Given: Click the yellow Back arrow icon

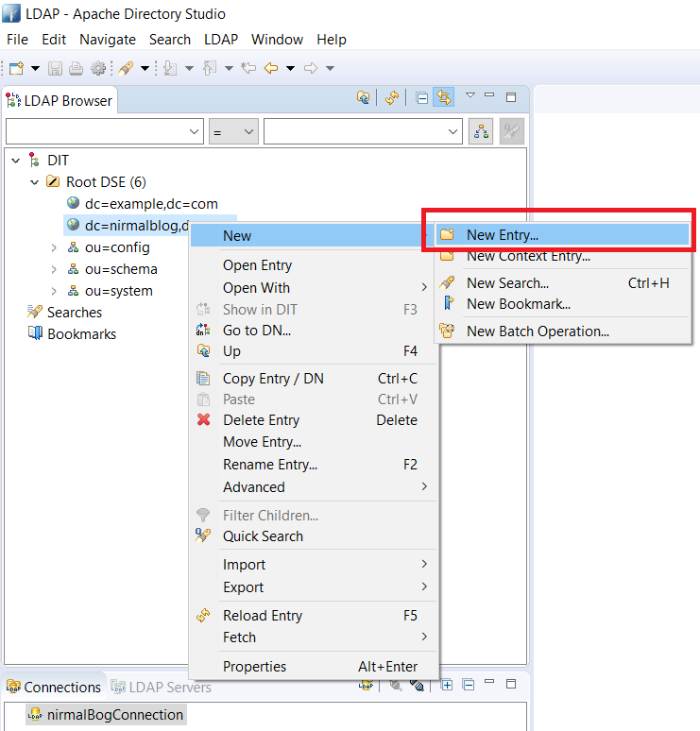Looking at the screenshot, I should (x=271, y=68).
